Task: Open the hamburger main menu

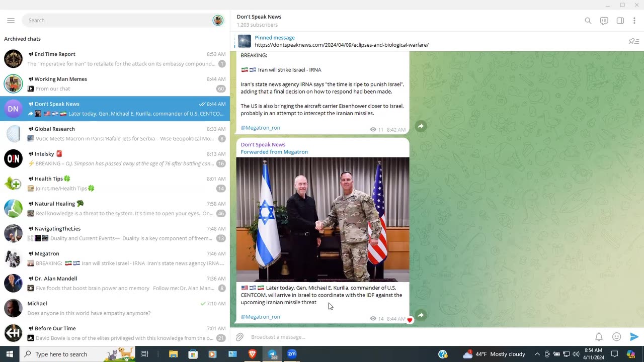Action: pos(11,21)
